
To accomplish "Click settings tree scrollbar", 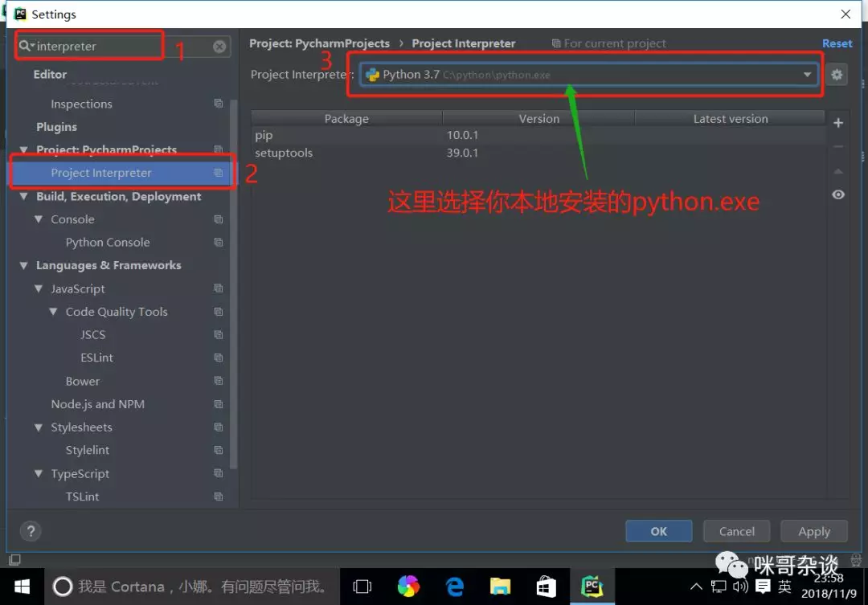I will (x=234, y=284).
